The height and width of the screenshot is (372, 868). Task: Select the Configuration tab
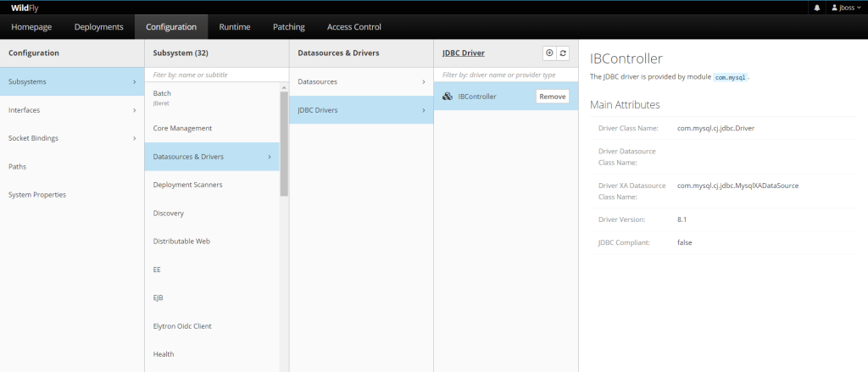pyautogui.click(x=171, y=26)
